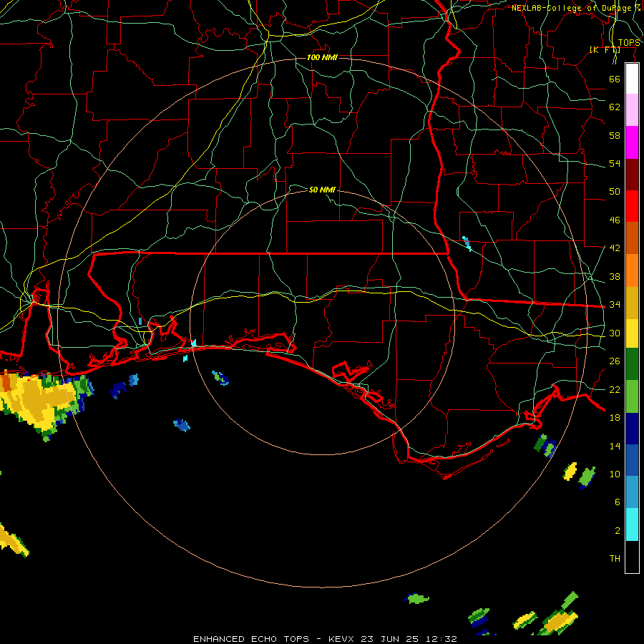Click the bright red 46 kft legend swatch
The height and width of the screenshot is (644, 644).
coord(632,206)
